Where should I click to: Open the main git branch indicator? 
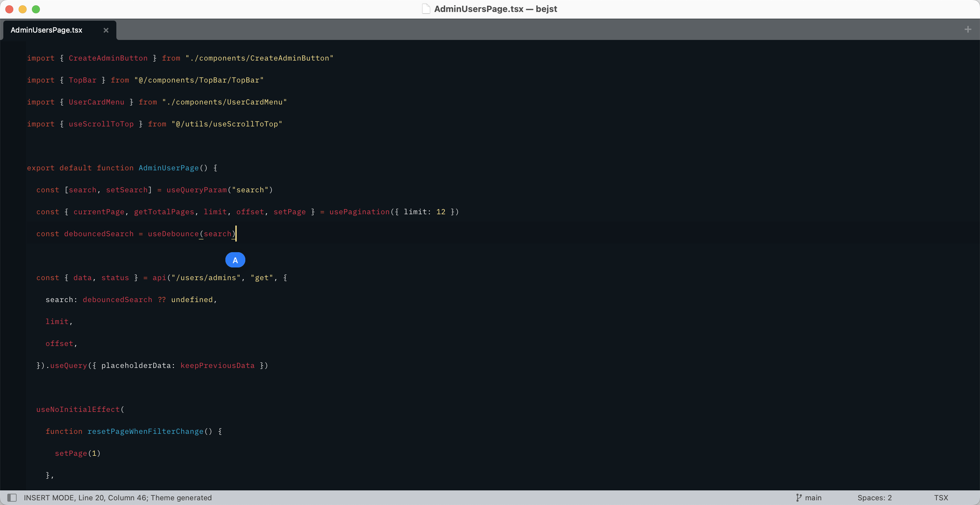[809, 497]
